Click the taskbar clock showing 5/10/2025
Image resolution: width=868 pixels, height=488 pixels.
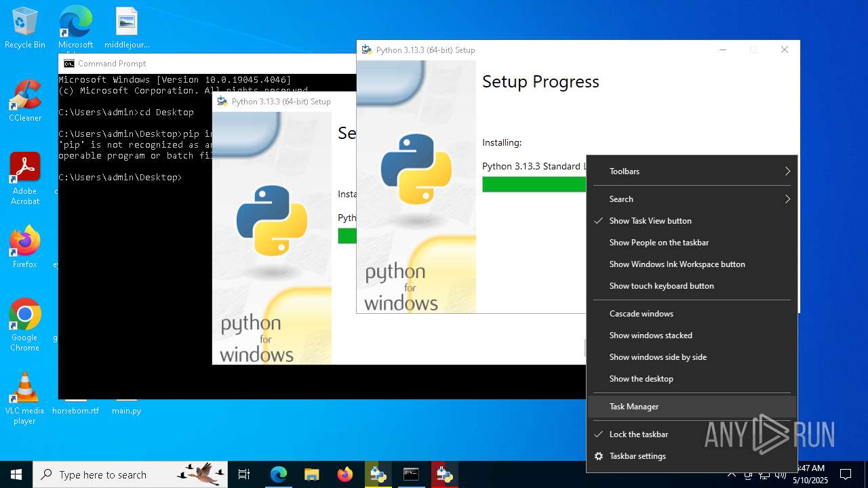click(810, 474)
